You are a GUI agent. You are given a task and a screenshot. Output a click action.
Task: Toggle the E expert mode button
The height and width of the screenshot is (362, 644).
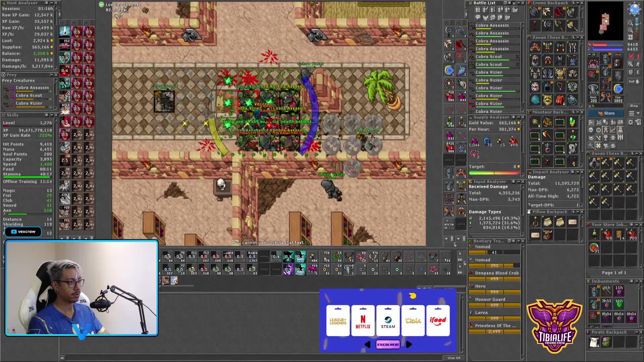coord(638,72)
